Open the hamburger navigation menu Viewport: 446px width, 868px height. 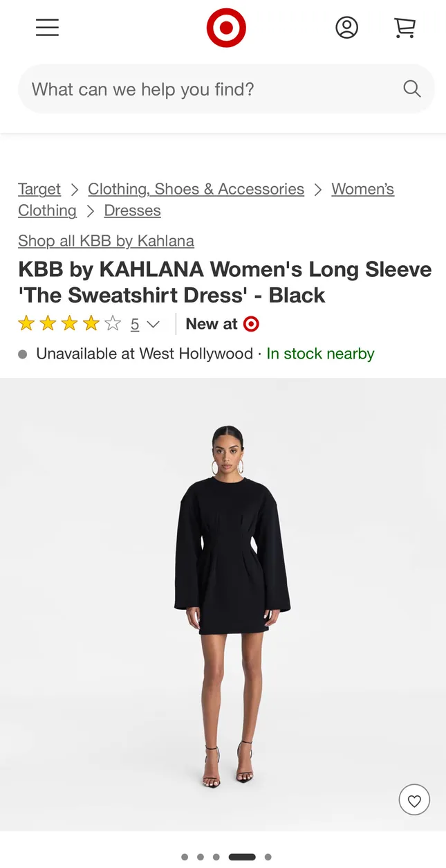(47, 28)
